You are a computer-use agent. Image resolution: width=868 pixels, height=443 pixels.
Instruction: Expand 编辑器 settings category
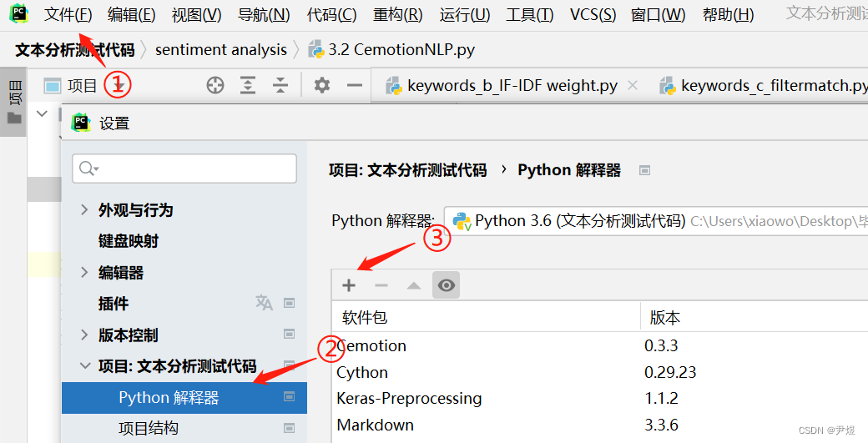click(x=84, y=272)
